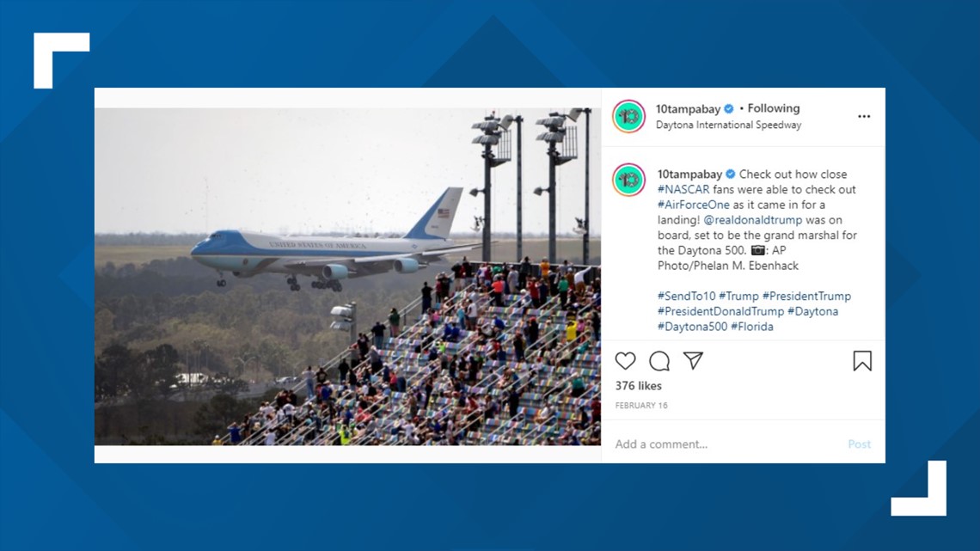Open the #SendTo10 hashtag
The image size is (980, 551).
tap(686, 296)
